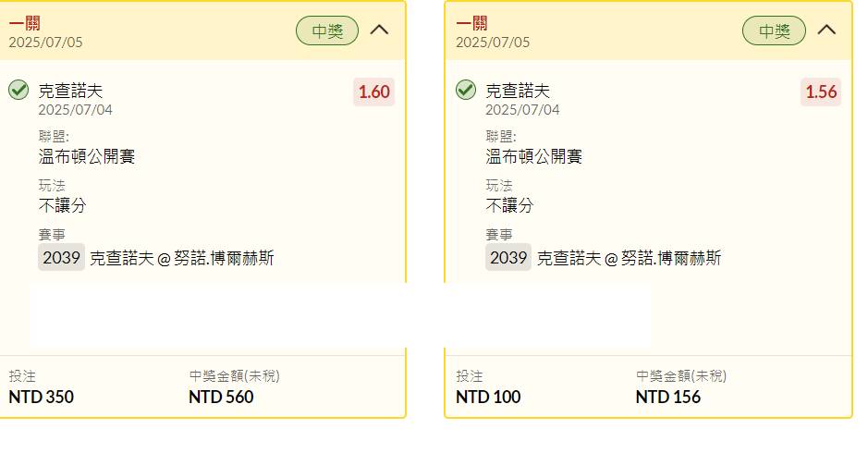
Task: Open right card match 克查諾夫 @ 努諾.博爾赫斯
Action: point(630,258)
